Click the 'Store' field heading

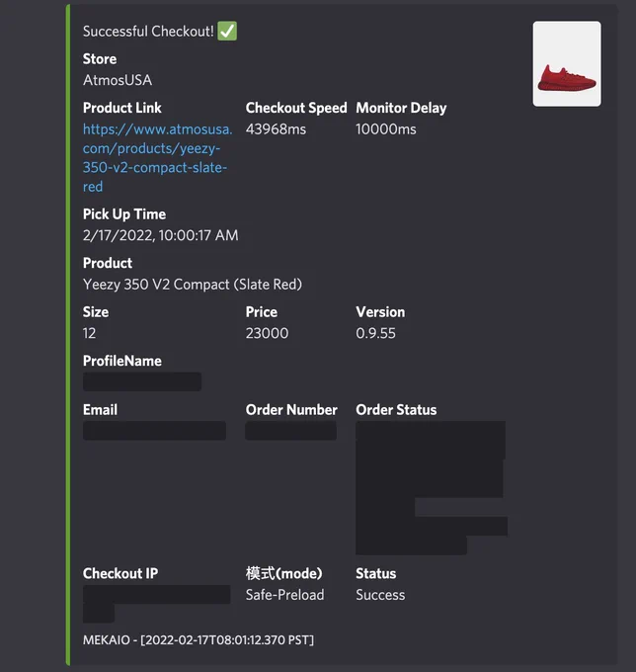click(x=100, y=58)
